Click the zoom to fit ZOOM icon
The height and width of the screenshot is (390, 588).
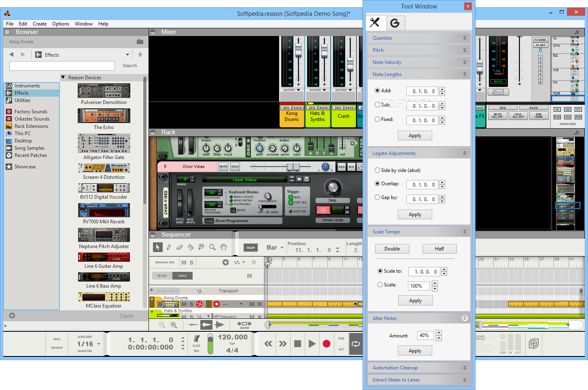click(244, 325)
